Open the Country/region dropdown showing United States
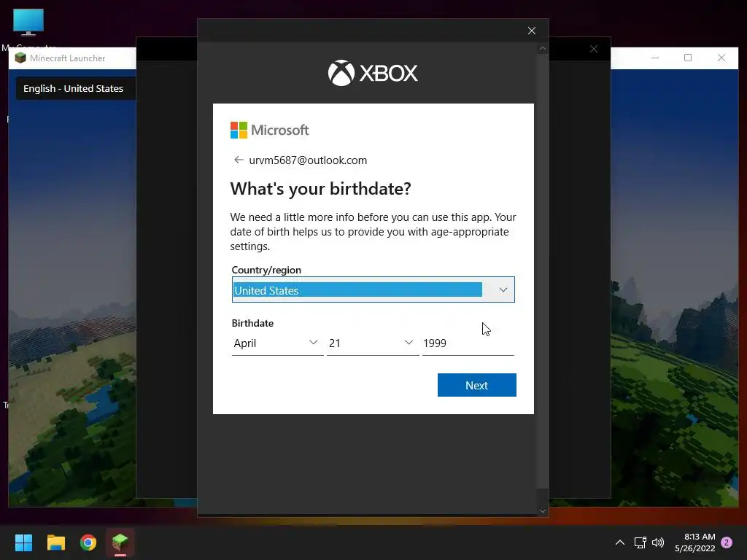This screenshot has height=560, width=747. pyautogui.click(x=373, y=289)
